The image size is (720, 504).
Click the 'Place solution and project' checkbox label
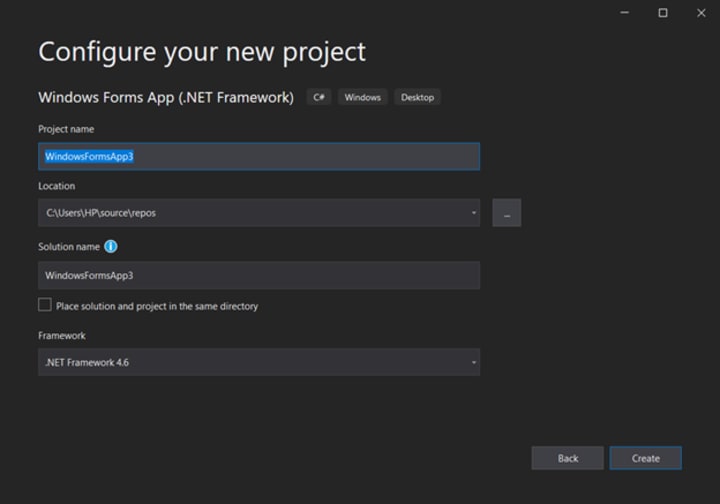tap(157, 306)
